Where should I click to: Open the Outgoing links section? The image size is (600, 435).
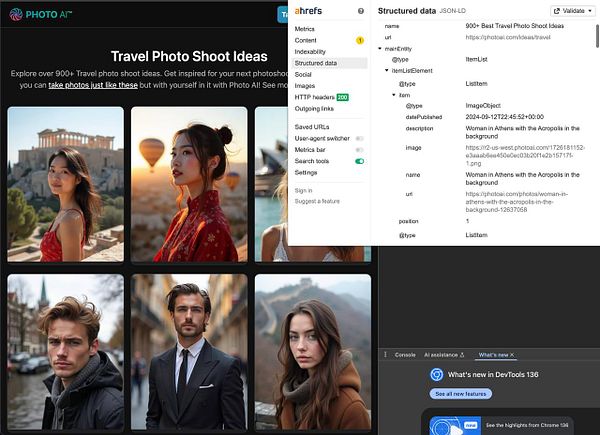pyautogui.click(x=314, y=109)
